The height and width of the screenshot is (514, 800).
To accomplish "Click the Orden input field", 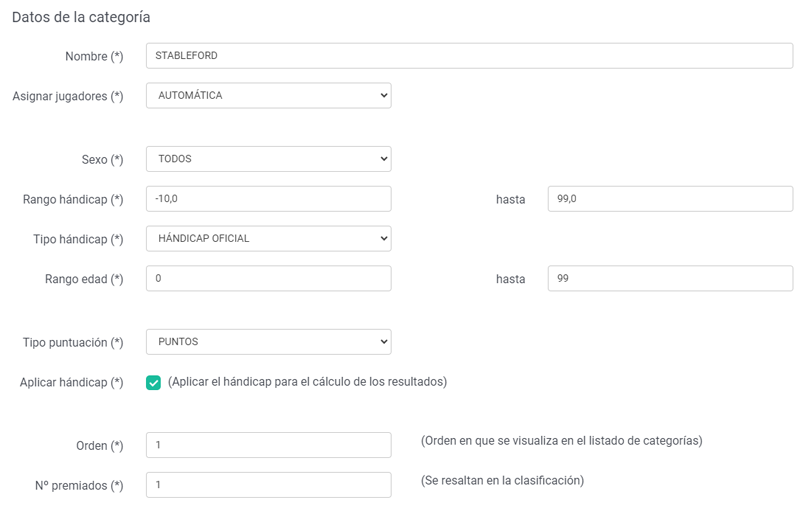I will [x=269, y=445].
